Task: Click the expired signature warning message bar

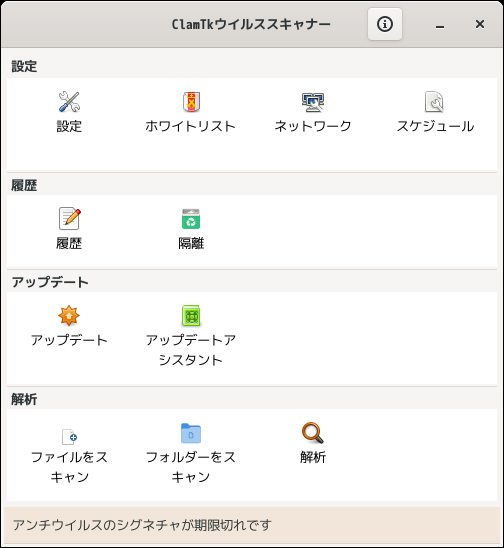Action: coord(252,525)
